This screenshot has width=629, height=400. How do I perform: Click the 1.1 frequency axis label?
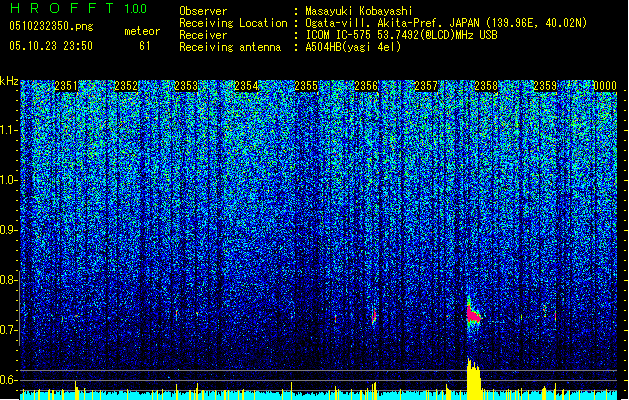tap(9, 130)
